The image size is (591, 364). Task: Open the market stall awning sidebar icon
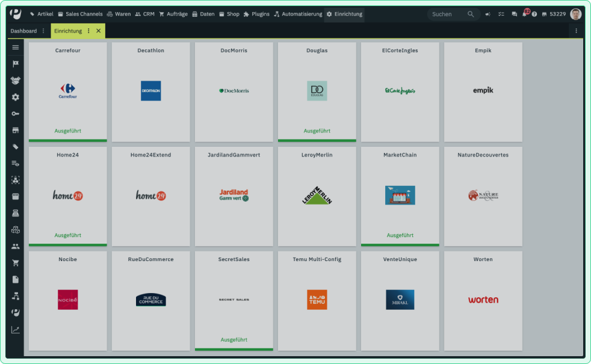[x=16, y=196]
